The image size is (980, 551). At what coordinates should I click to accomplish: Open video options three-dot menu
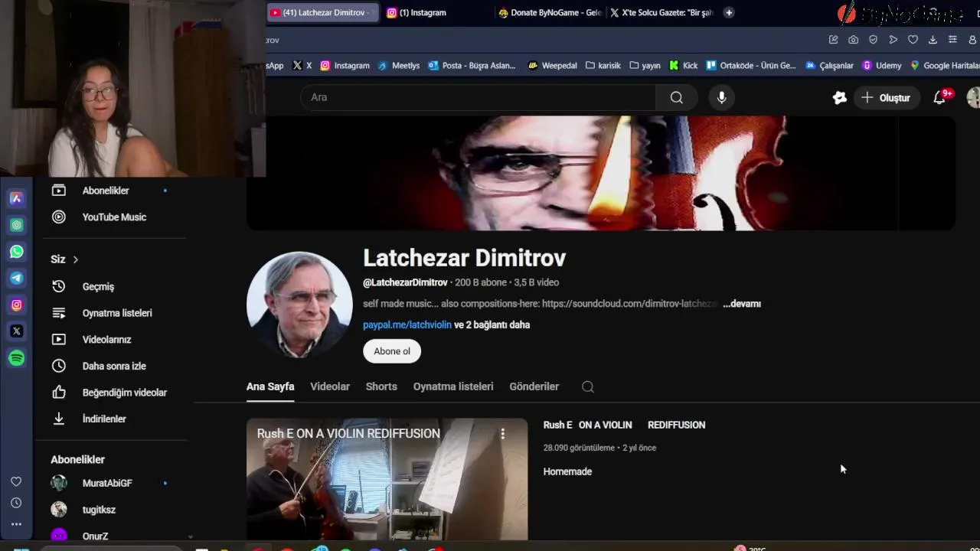click(x=502, y=434)
